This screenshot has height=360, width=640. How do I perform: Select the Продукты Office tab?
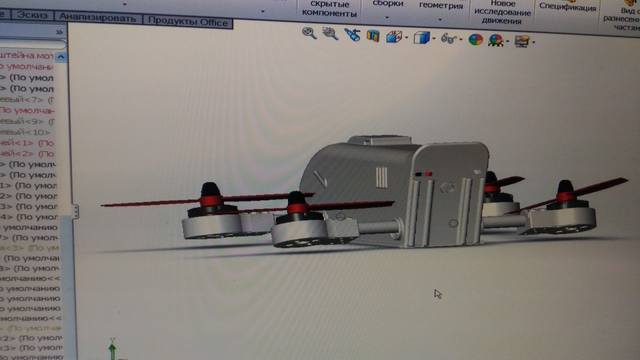pyautogui.click(x=188, y=21)
